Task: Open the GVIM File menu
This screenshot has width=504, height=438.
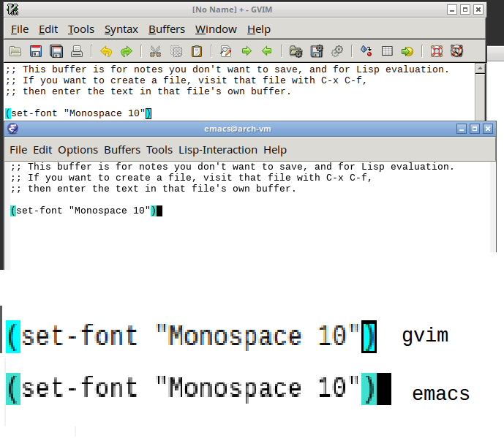Action: tap(20, 29)
